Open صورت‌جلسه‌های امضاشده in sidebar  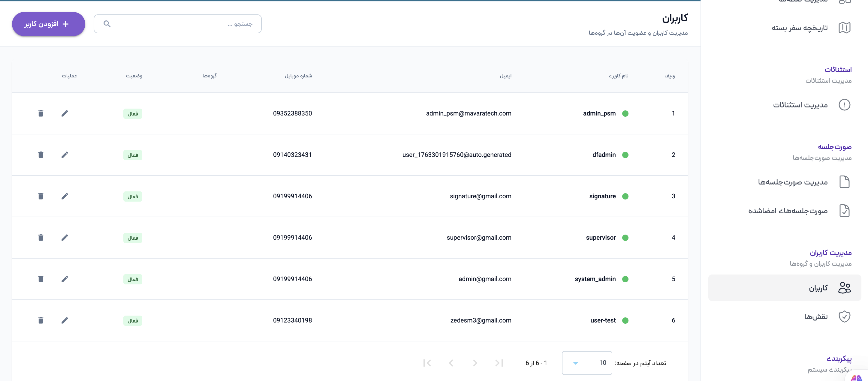[788, 211]
